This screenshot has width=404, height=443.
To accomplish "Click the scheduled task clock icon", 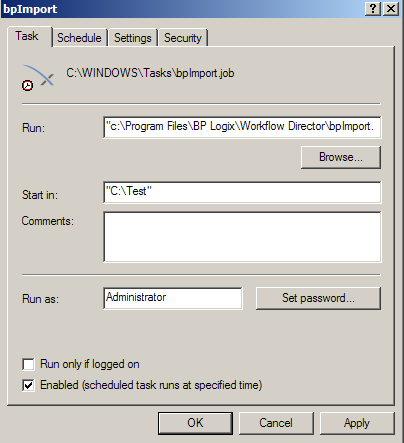I will pos(38,77).
